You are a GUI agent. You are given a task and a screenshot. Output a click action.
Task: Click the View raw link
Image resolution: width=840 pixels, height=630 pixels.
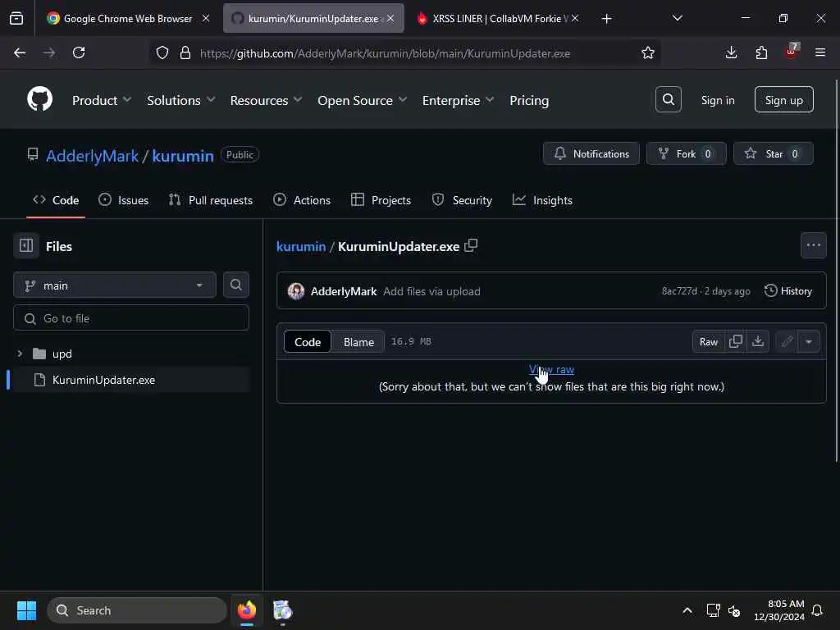551,370
